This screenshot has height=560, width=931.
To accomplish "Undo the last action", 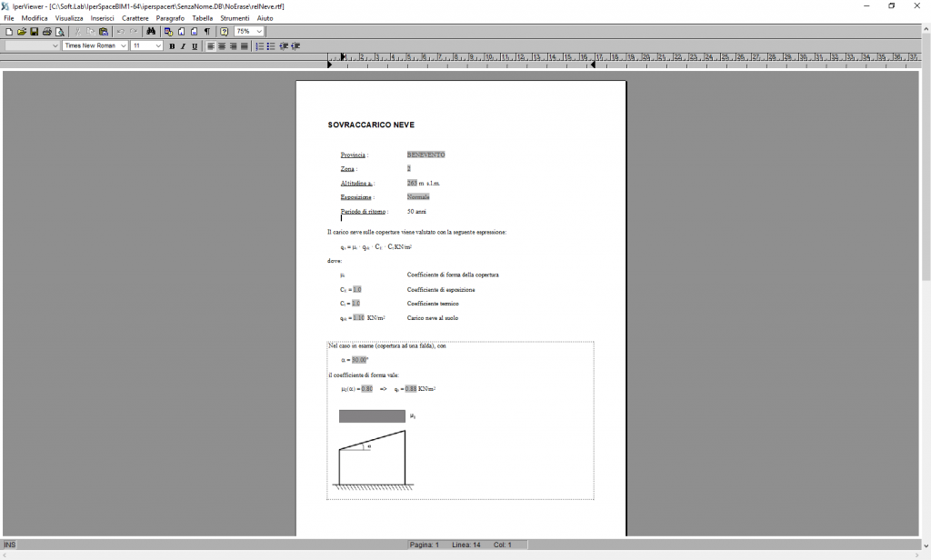I will (121, 32).
